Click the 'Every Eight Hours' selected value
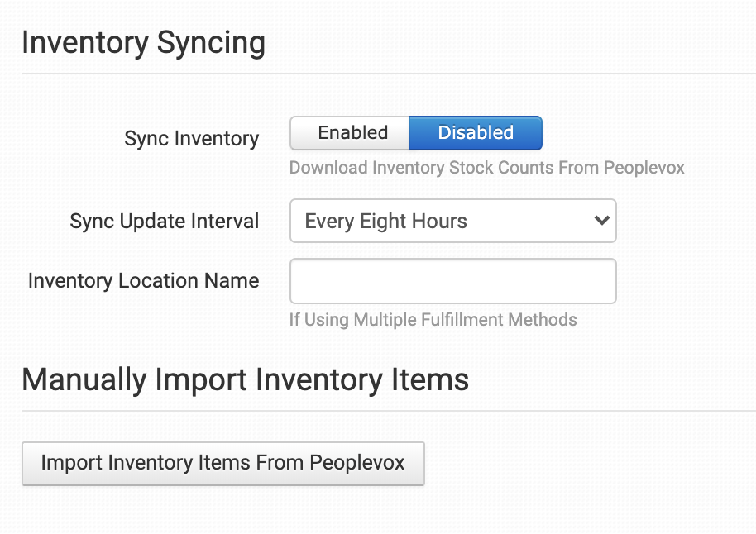 (x=385, y=222)
